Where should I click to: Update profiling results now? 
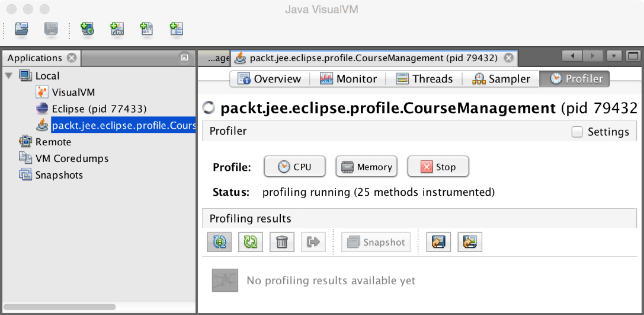pyautogui.click(x=251, y=242)
